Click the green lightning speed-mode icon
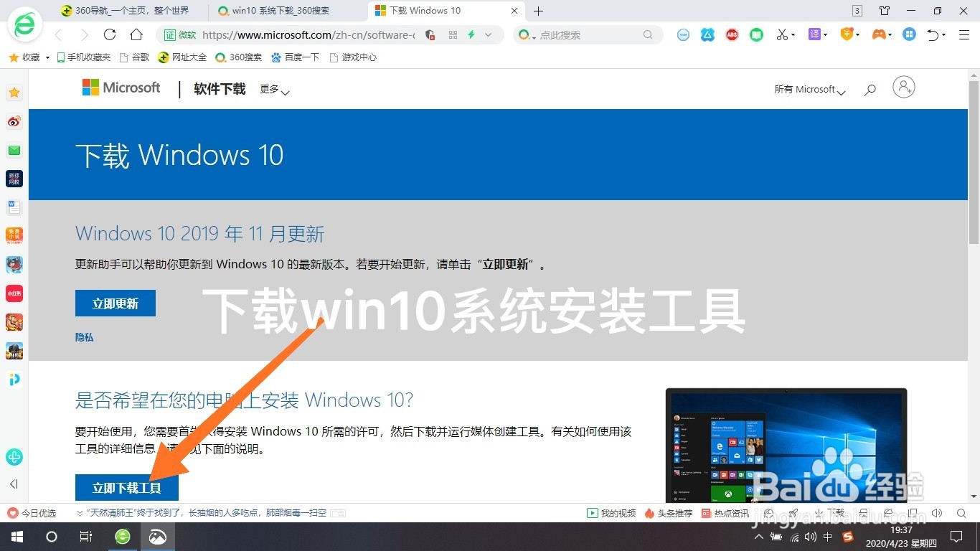 coord(471,34)
